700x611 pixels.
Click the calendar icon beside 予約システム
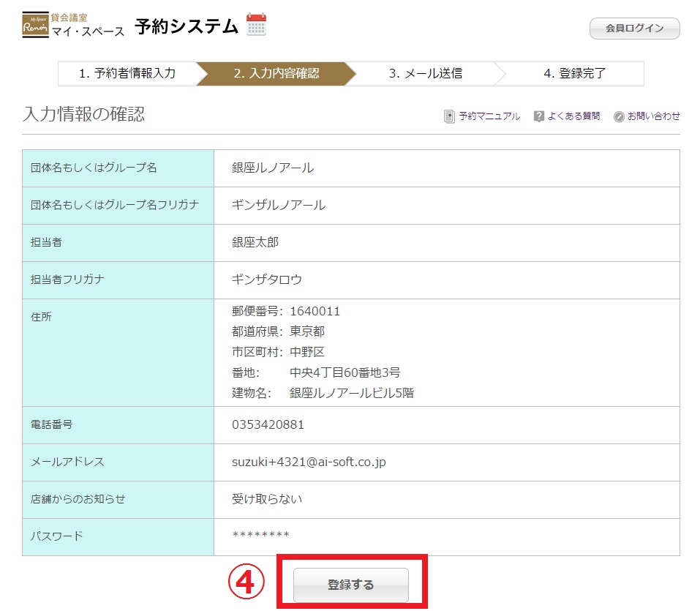[256, 25]
